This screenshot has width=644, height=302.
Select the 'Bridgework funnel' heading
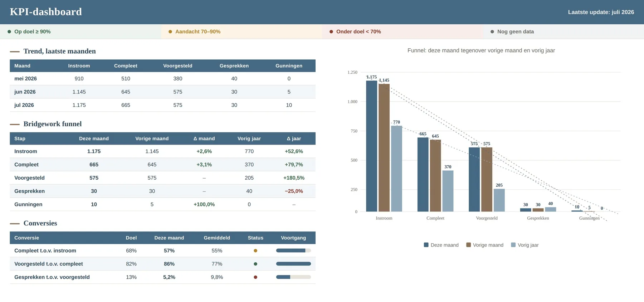[53, 124]
